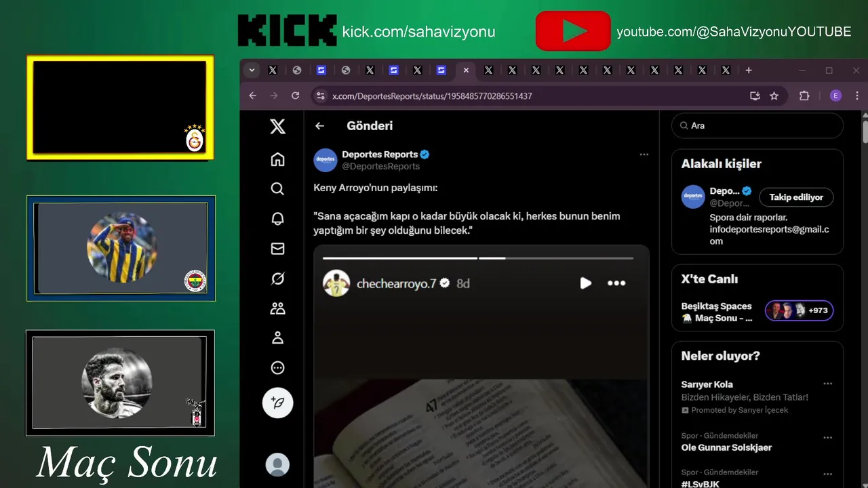
Task: Click kick.com/sahavizyonu text
Action: point(418,32)
